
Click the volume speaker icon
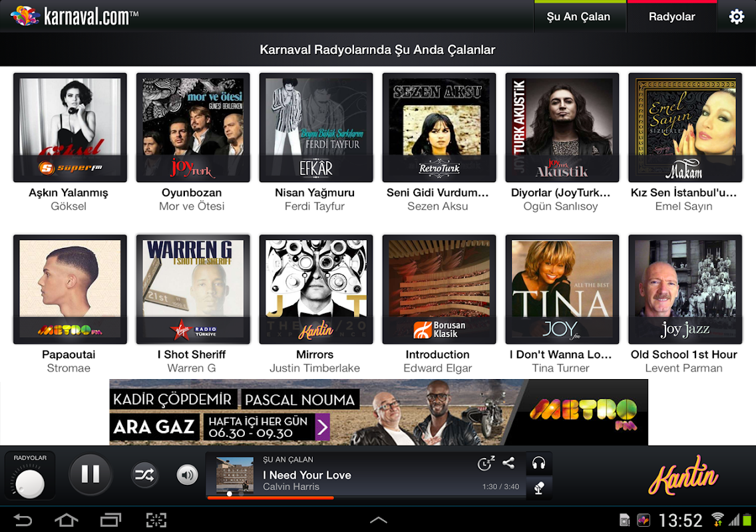click(187, 475)
